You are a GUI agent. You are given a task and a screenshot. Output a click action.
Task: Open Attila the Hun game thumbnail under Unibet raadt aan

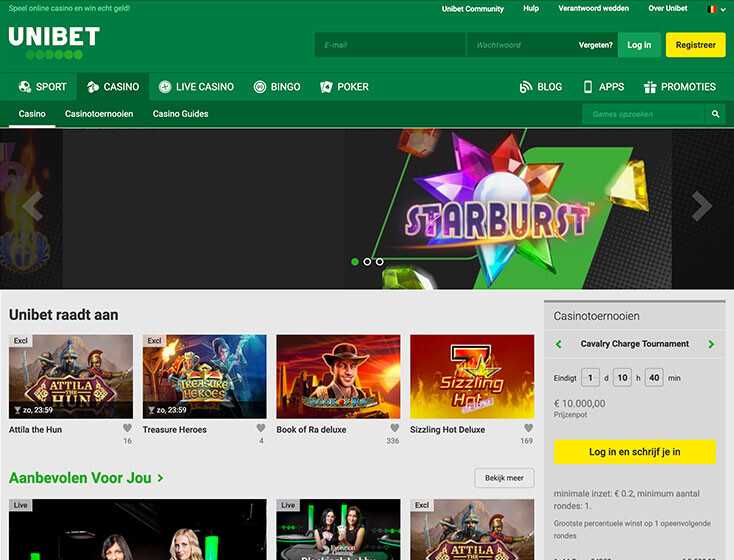click(71, 376)
